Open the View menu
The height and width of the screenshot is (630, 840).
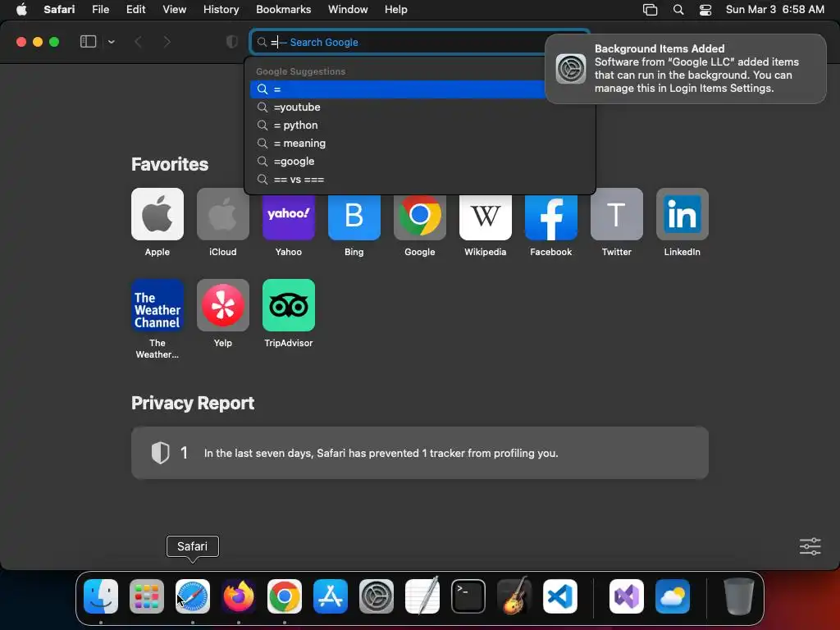[174, 10]
